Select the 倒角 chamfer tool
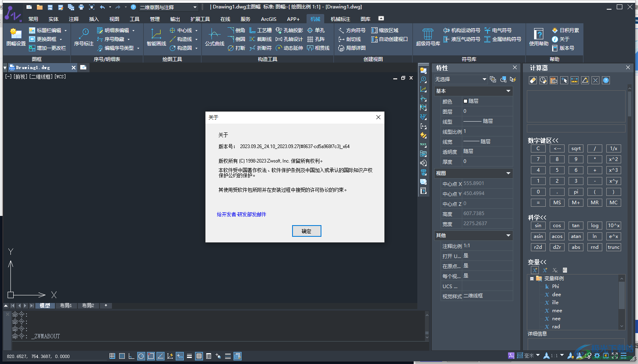 pyautogui.click(x=236, y=31)
